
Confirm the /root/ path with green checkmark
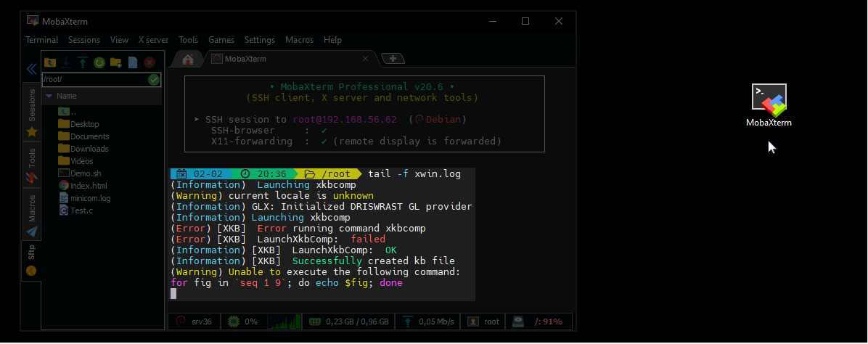pyautogui.click(x=154, y=80)
